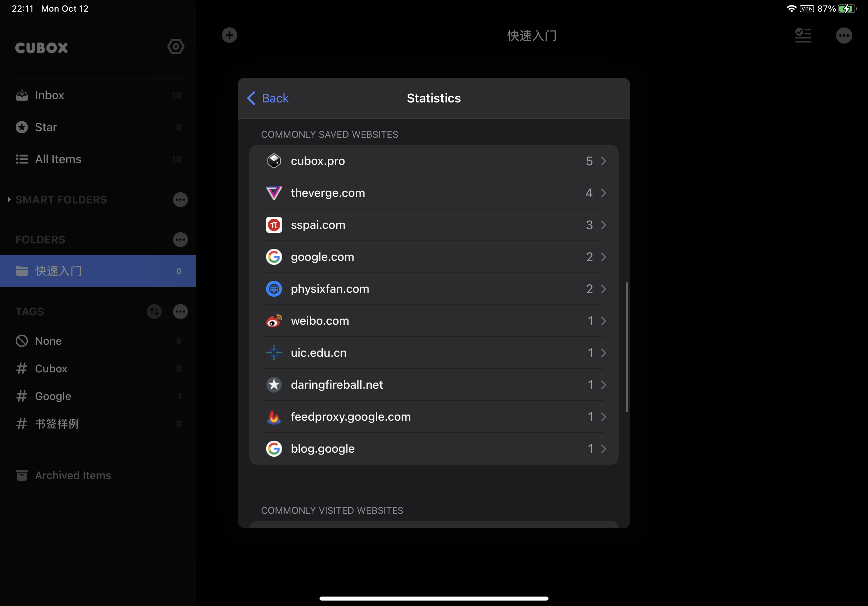The width and height of the screenshot is (868, 606).
Task: Open physixfan.com row chevron
Action: [604, 288]
